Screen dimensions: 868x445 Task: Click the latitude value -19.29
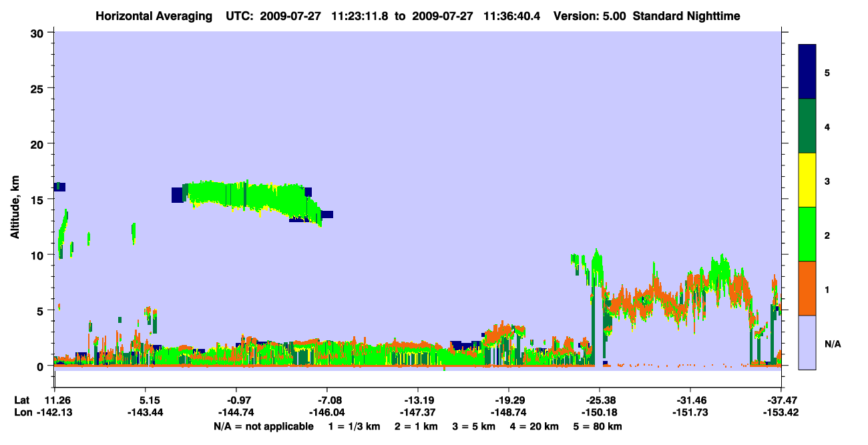(509, 401)
